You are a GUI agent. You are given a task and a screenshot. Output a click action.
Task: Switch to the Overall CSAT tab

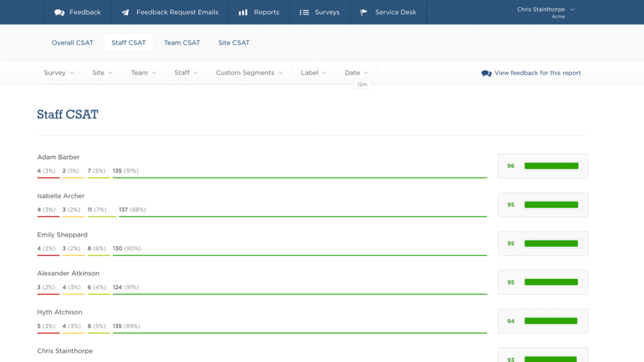coord(72,42)
